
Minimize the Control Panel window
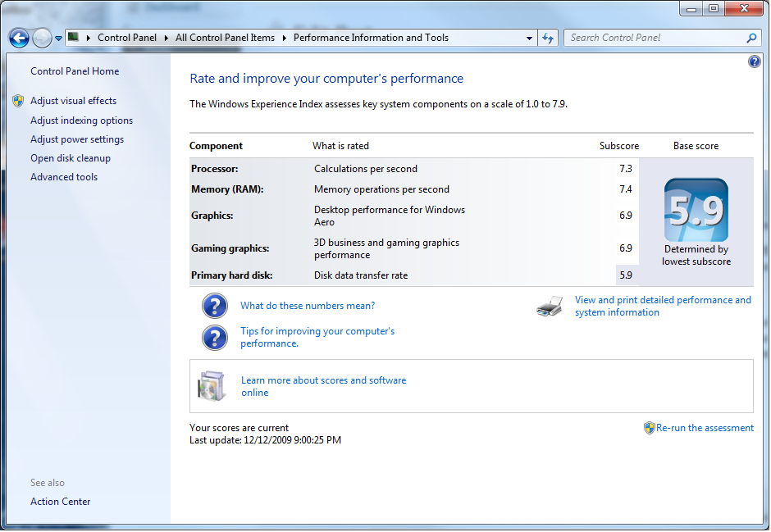click(x=691, y=8)
